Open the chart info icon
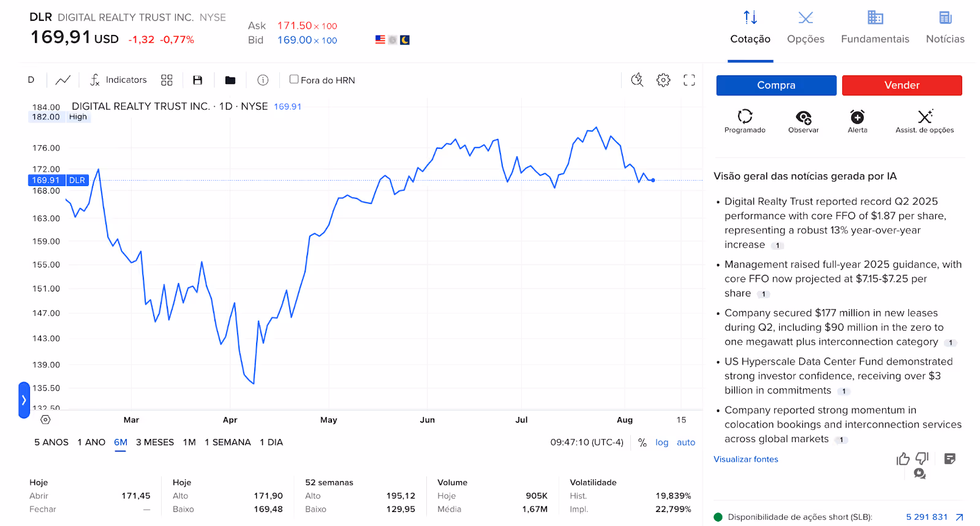This screenshot has height=526, width=980. (x=263, y=80)
